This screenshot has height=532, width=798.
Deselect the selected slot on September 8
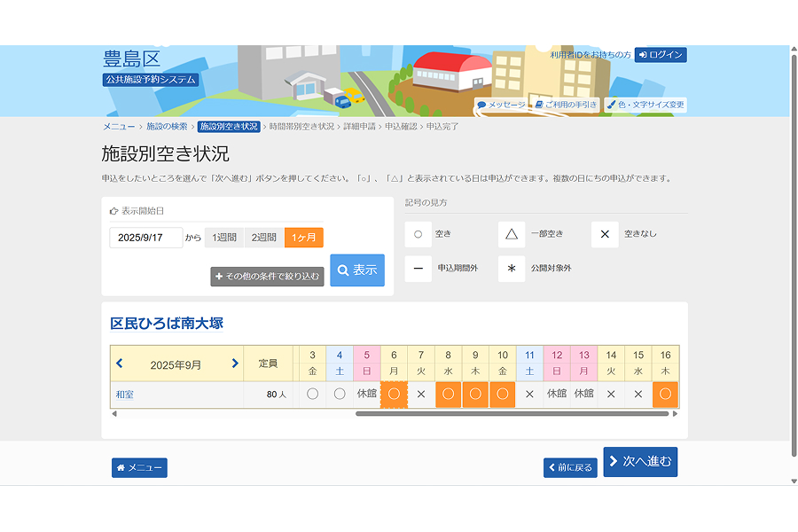coord(448,394)
